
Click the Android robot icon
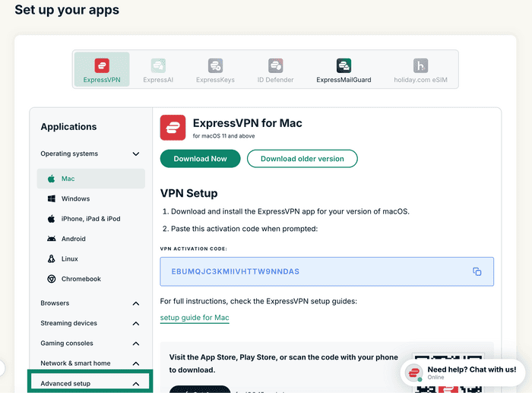[51, 239]
